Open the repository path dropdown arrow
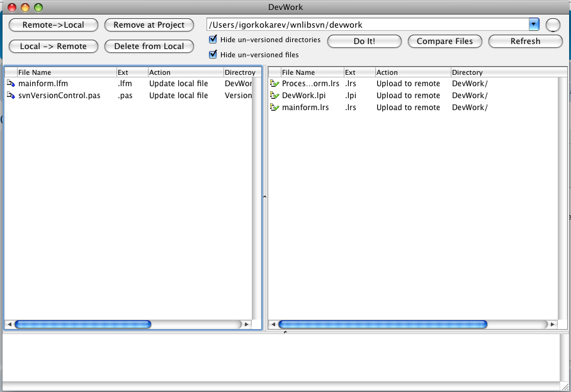 coord(534,25)
